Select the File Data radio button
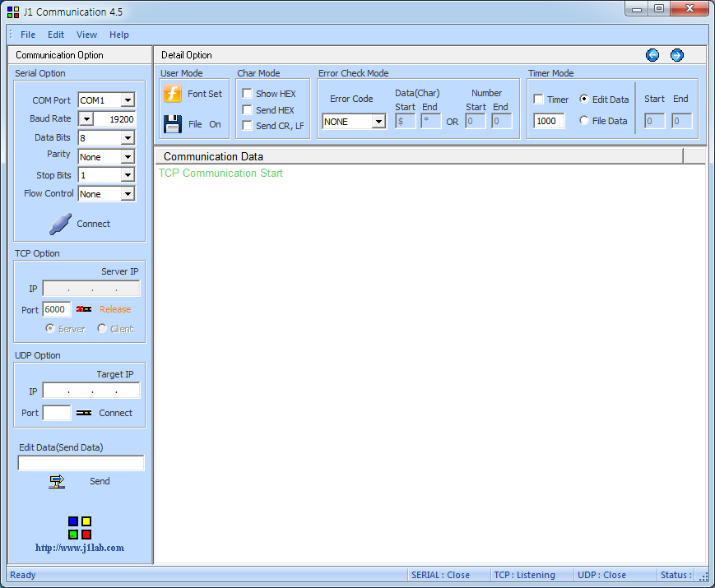The height and width of the screenshot is (588, 715). [x=584, y=120]
